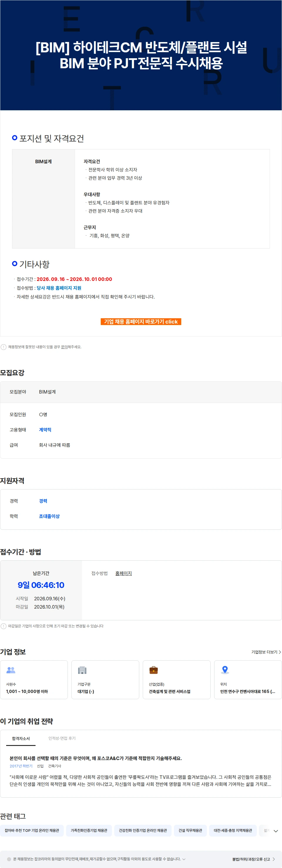Click the people icon on 사원수 card
The height and width of the screenshot is (868, 282).
pyautogui.click(x=11, y=670)
